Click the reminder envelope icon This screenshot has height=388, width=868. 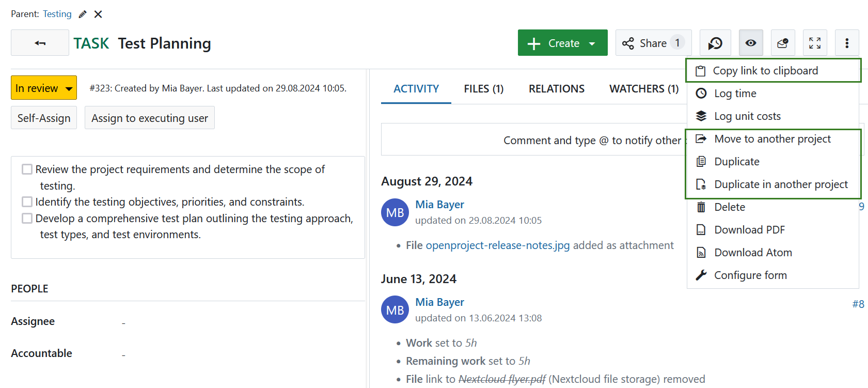tap(783, 43)
